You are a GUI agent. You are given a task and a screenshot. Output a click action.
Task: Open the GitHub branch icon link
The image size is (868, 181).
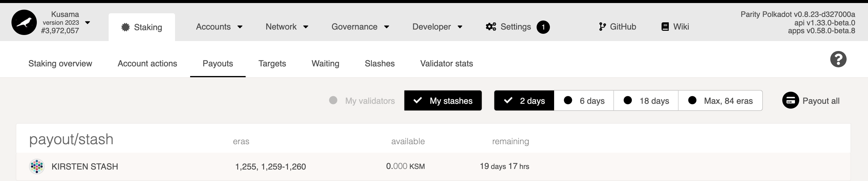602,27
